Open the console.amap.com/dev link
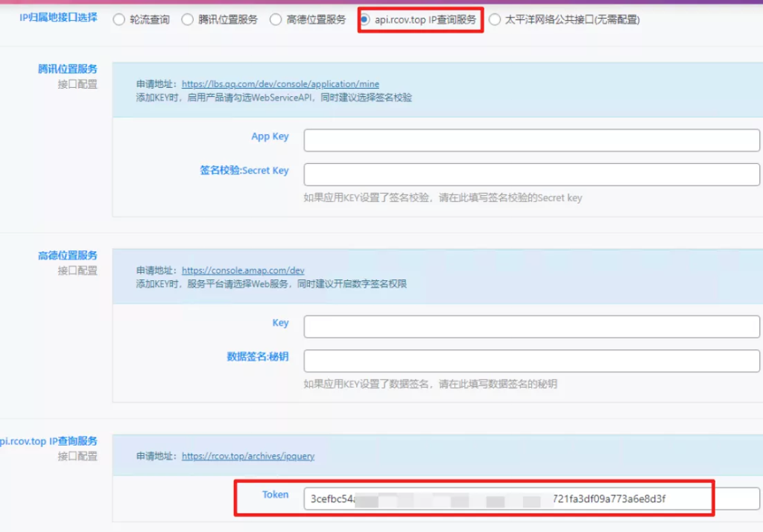This screenshot has width=763, height=532. click(x=243, y=270)
